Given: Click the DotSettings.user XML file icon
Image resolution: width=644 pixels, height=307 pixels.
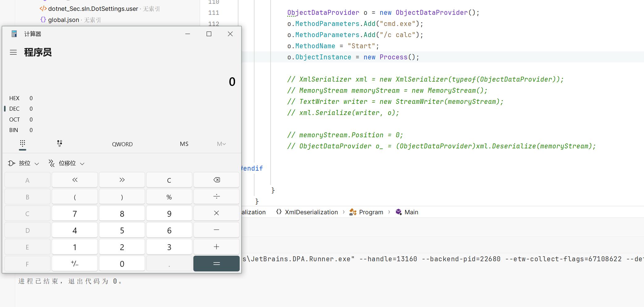Looking at the screenshot, I should point(43,9).
